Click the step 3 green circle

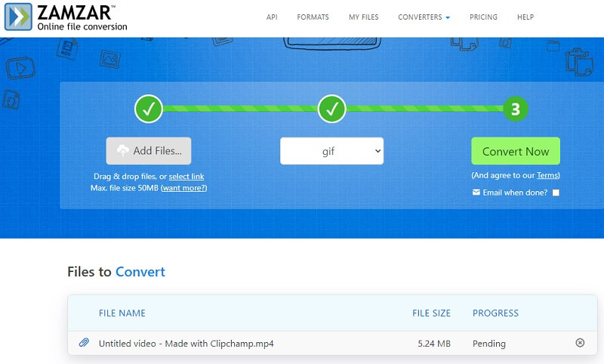click(515, 110)
